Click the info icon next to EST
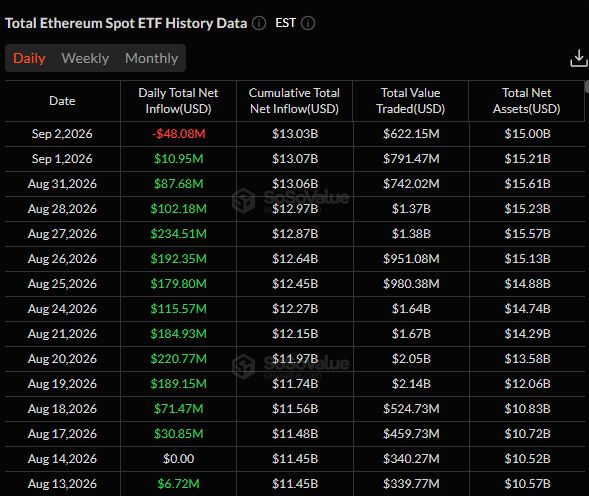This screenshot has width=589, height=496. coord(308,23)
